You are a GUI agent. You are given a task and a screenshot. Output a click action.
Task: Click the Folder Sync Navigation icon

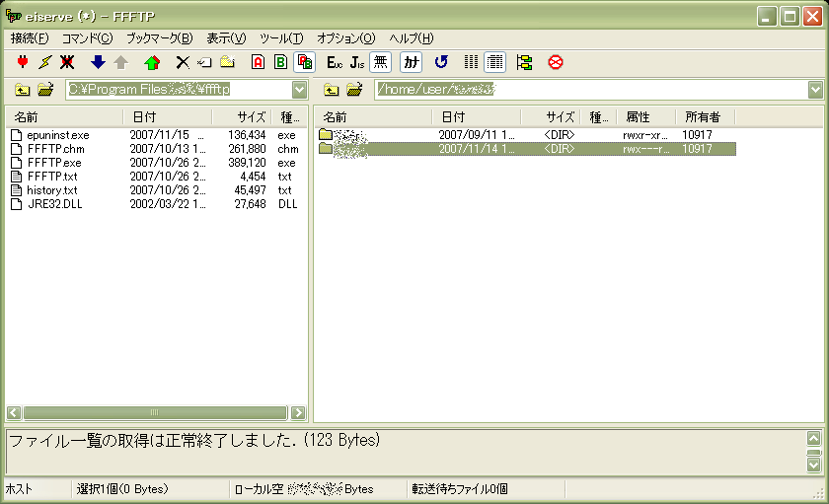click(x=524, y=62)
